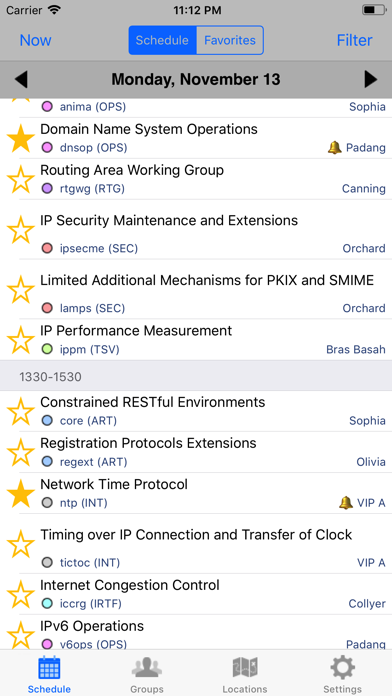This screenshot has width=392, height=696.
Task: Go to next day with right arrow
Action: (371, 79)
